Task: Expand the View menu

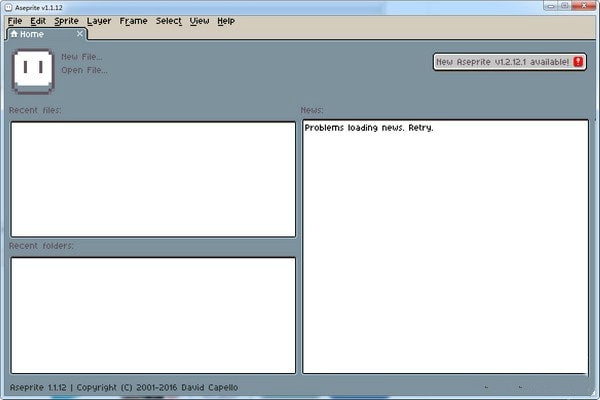Action: point(199,21)
